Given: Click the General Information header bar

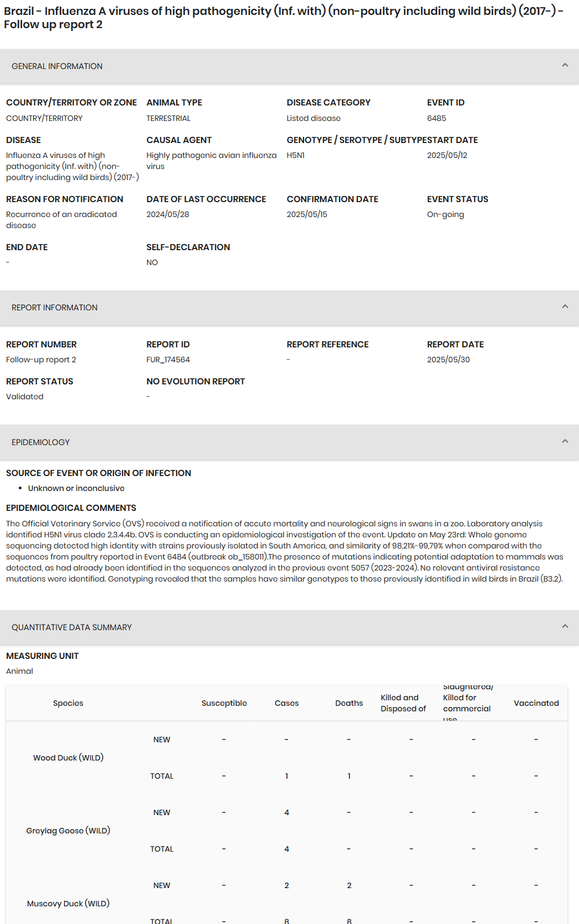Looking at the screenshot, I should (289, 66).
